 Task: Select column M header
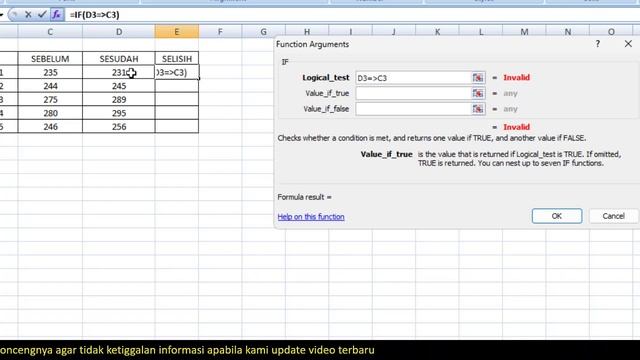(x=524, y=31)
